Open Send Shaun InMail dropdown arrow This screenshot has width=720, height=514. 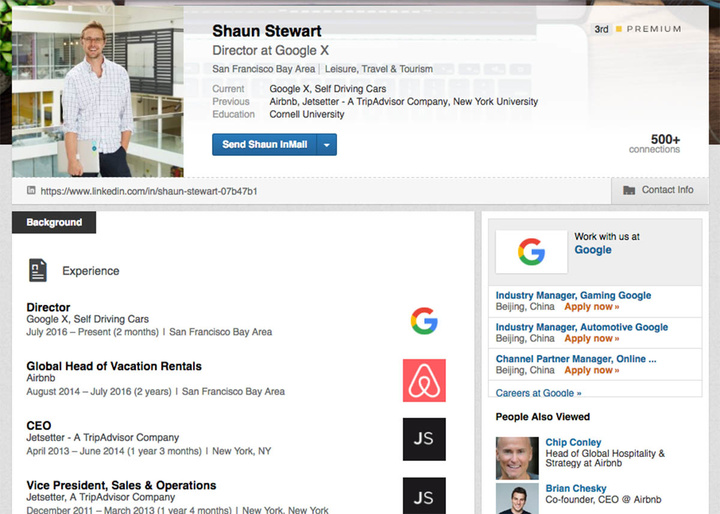point(326,145)
